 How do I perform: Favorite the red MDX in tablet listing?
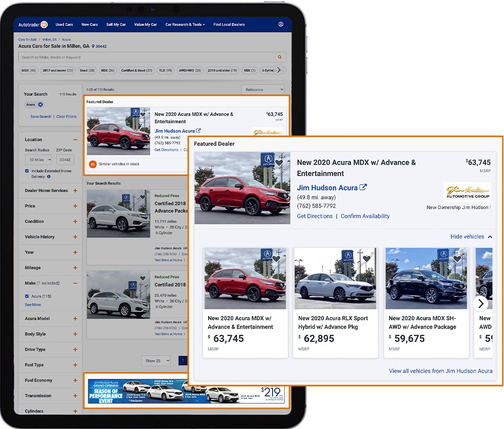(143, 114)
